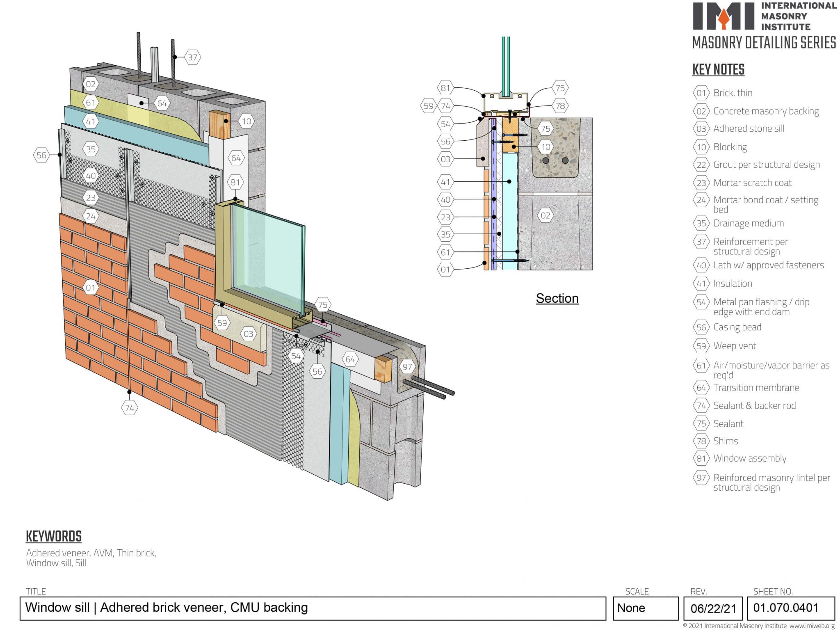840x631 pixels.
Task: Select the KEYWORDS heading
Action: click(54, 537)
